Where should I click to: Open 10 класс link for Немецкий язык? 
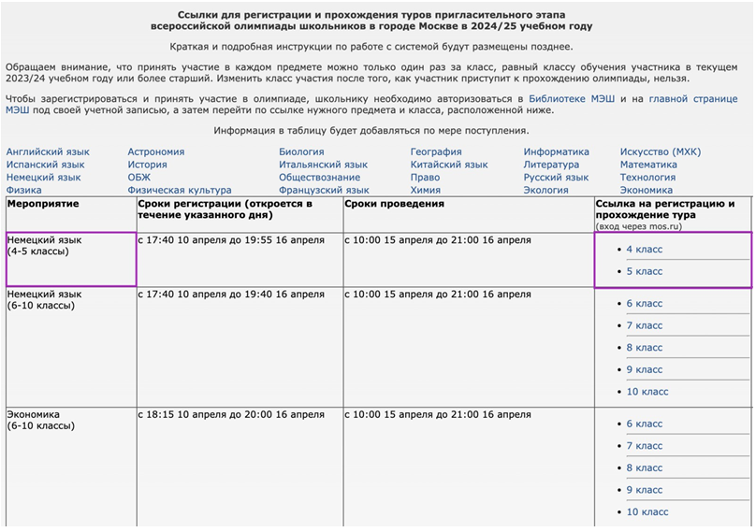647,392
